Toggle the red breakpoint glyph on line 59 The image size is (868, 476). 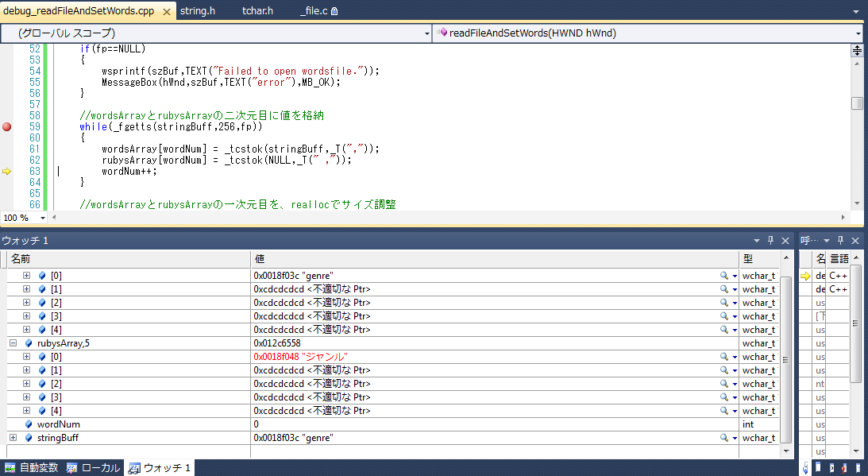click(x=6, y=127)
